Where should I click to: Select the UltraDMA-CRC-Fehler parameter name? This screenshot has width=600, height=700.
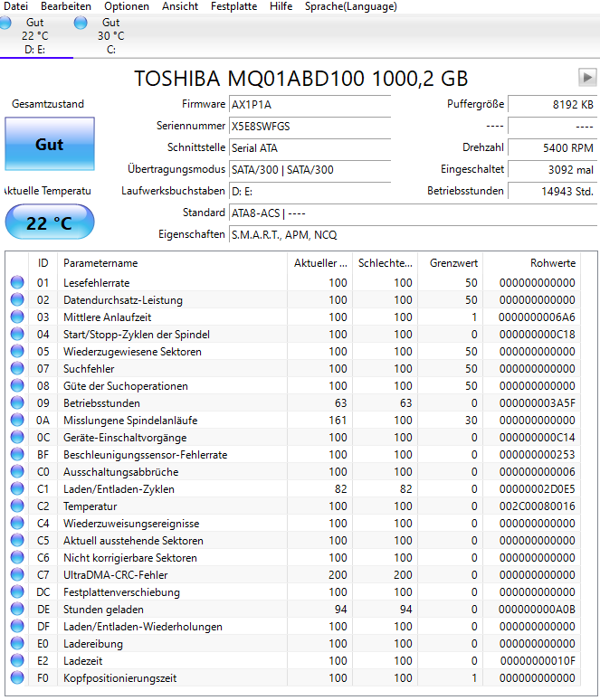click(x=116, y=575)
